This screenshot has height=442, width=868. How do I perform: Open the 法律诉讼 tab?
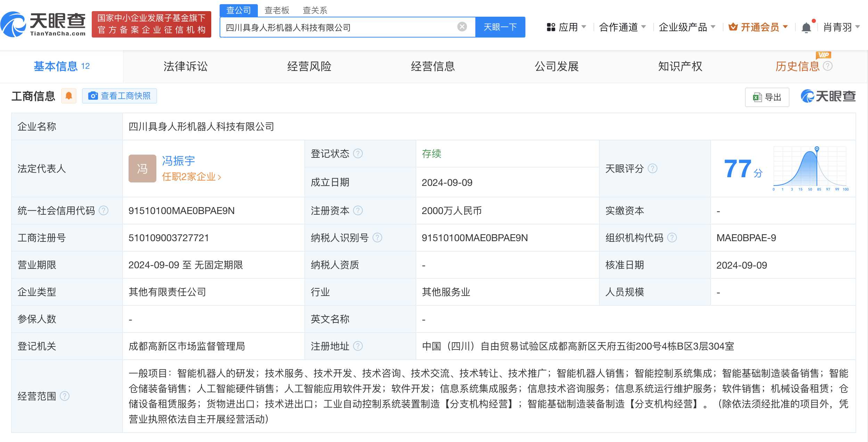tap(185, 66)
